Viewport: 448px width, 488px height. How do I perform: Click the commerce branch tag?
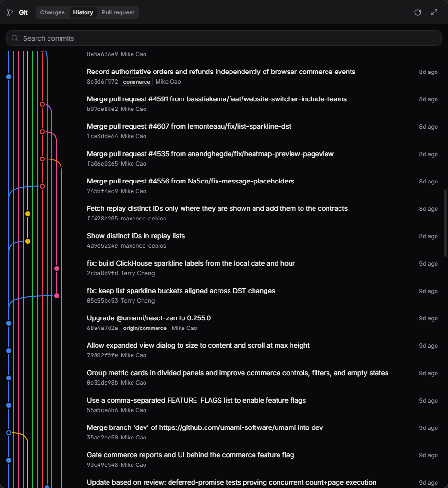pos(136,82)
